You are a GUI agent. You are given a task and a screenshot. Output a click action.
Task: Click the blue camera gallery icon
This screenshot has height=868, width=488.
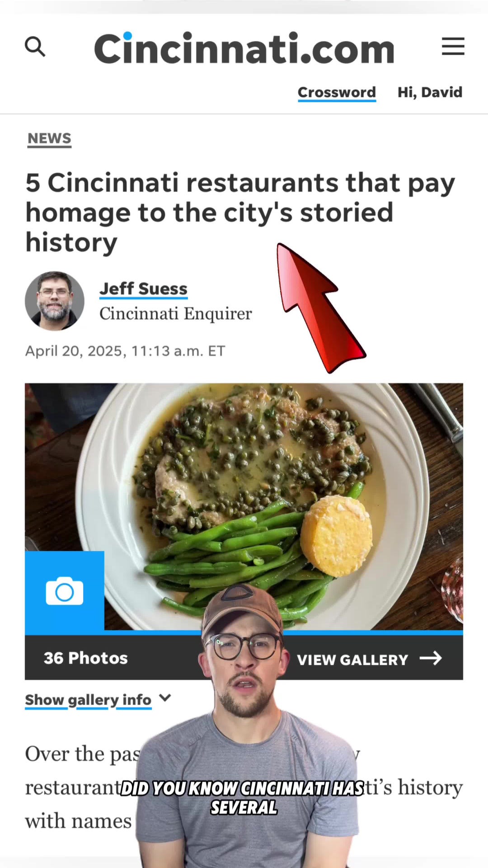pyautogui.click(x=65, y=590)
